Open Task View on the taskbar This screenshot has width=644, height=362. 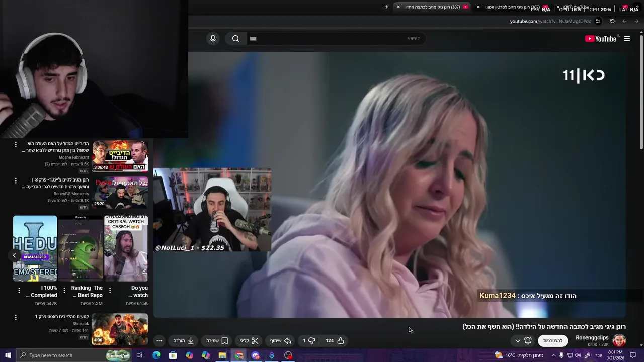pos(139,355)
